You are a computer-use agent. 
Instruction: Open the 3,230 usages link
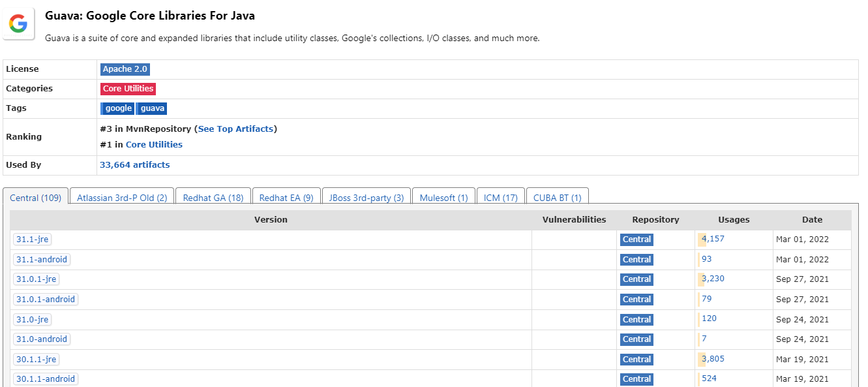(713, 279)
